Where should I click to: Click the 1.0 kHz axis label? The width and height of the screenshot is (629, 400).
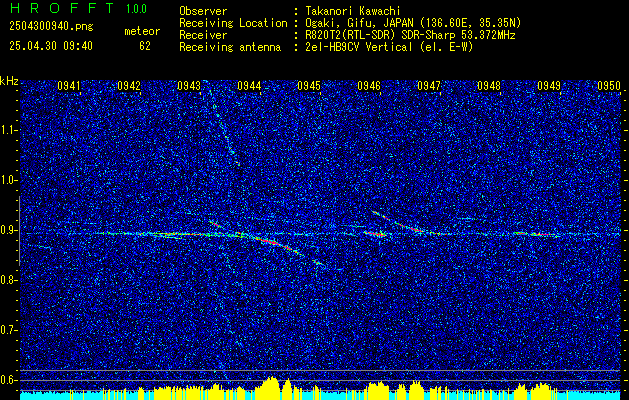[x=7, y=181]
